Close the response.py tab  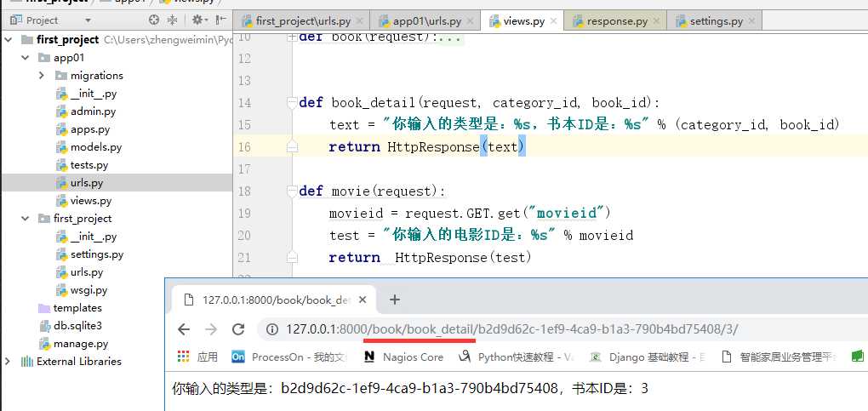click(657, 21)
